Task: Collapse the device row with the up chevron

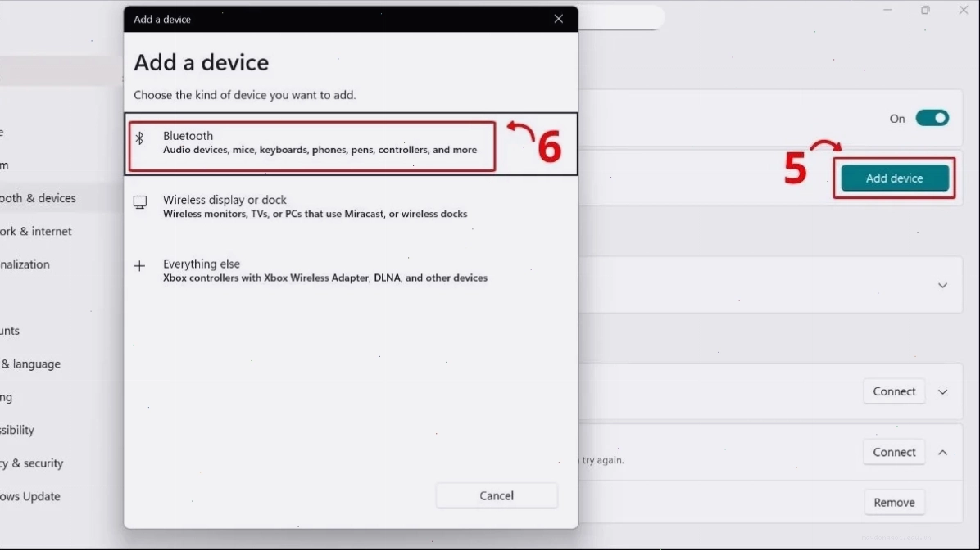Action: (942, 452)
